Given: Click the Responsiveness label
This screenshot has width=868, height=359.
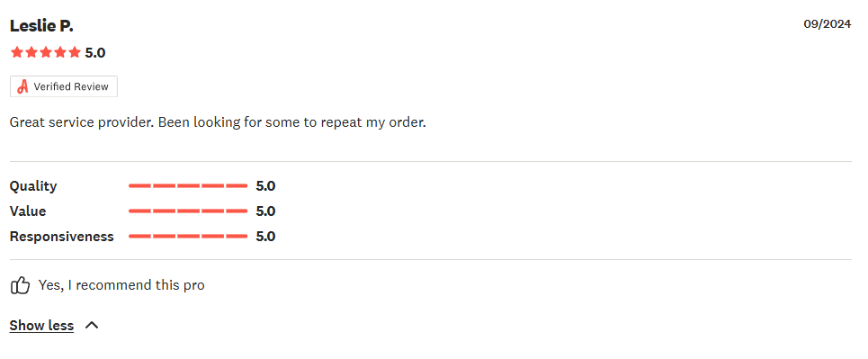Looking at the screenshot, I should click(61, 237).
